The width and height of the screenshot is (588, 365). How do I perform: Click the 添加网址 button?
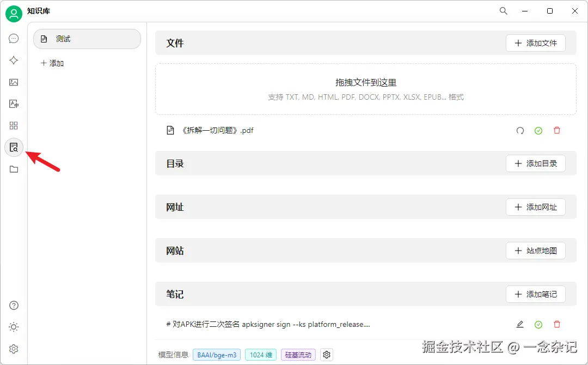536,207
